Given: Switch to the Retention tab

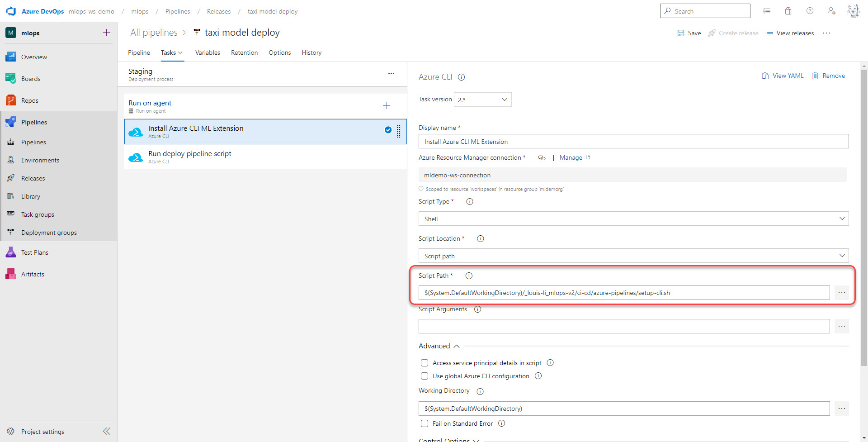Looking at the screenshot, I should tap(244, 52).
